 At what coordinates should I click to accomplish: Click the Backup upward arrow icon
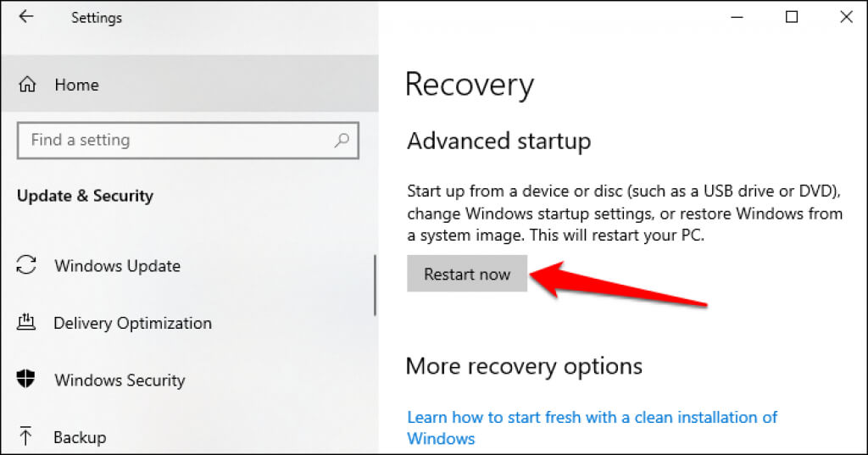(x=26, y=437)
